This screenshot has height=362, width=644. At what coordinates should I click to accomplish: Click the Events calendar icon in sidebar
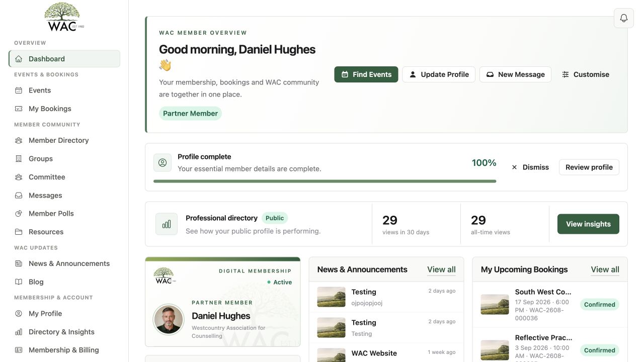click(19, 90)
